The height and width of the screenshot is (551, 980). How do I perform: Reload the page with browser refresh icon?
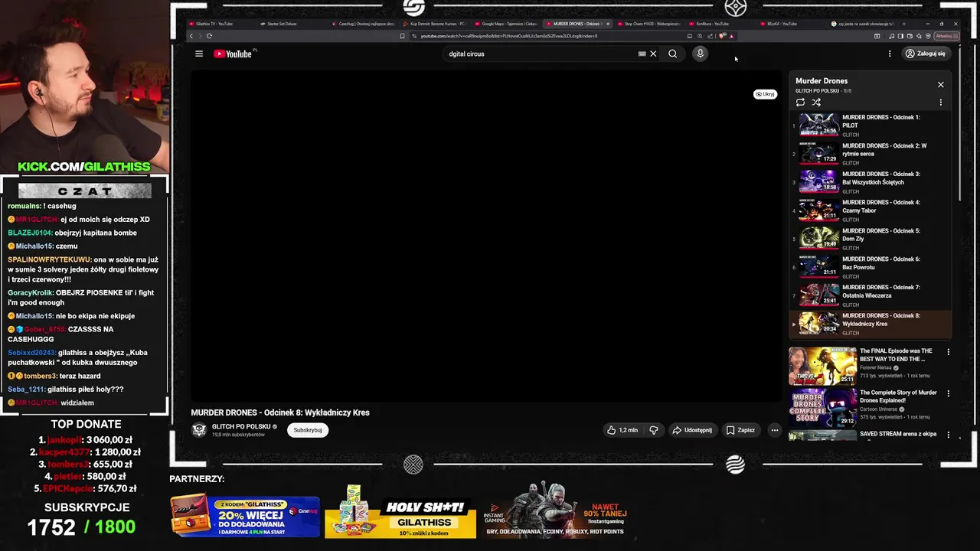[x=209, y=36]
